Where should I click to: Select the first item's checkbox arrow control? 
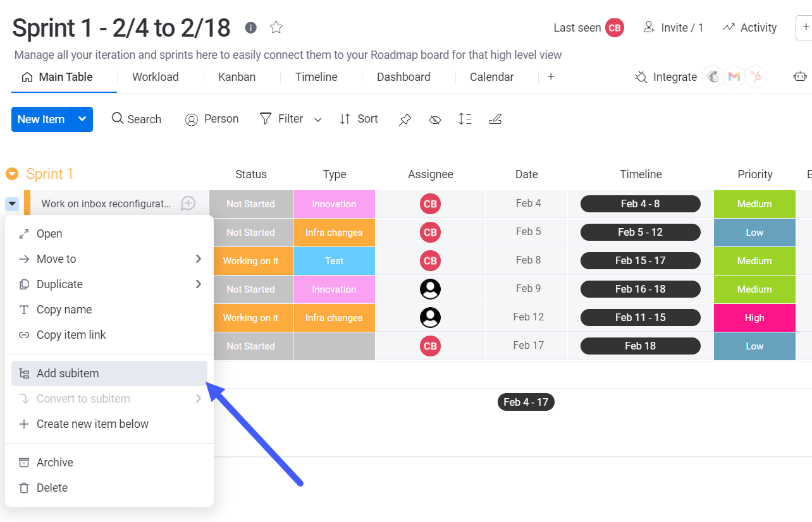pyautogui.click(x=11, y=203)
